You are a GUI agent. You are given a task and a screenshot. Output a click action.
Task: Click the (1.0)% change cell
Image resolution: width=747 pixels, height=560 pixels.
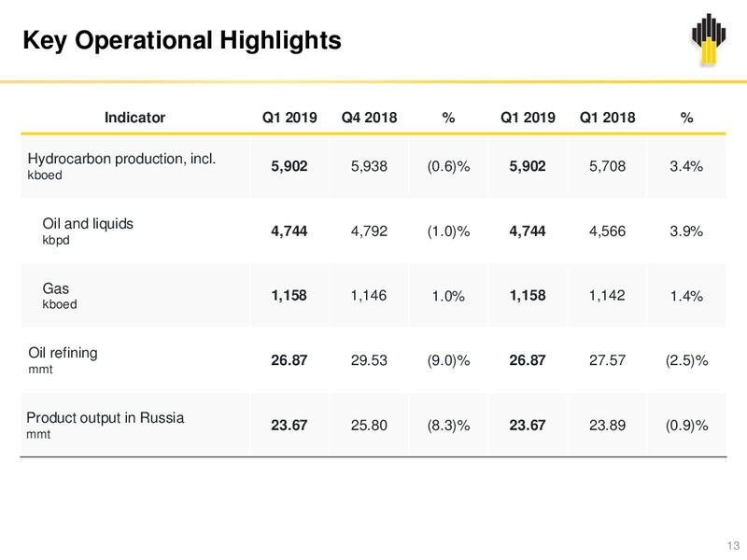point(448,231)
